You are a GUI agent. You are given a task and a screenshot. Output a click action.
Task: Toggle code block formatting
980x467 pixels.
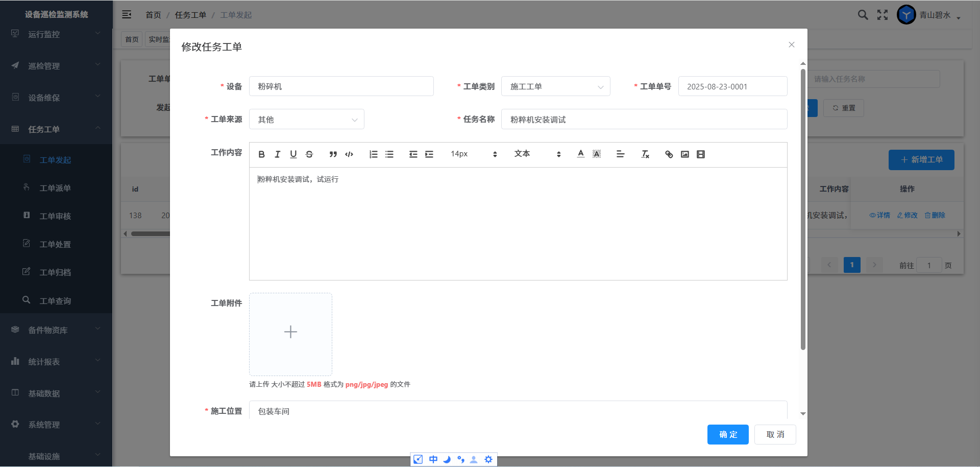(x=349, y=154)
